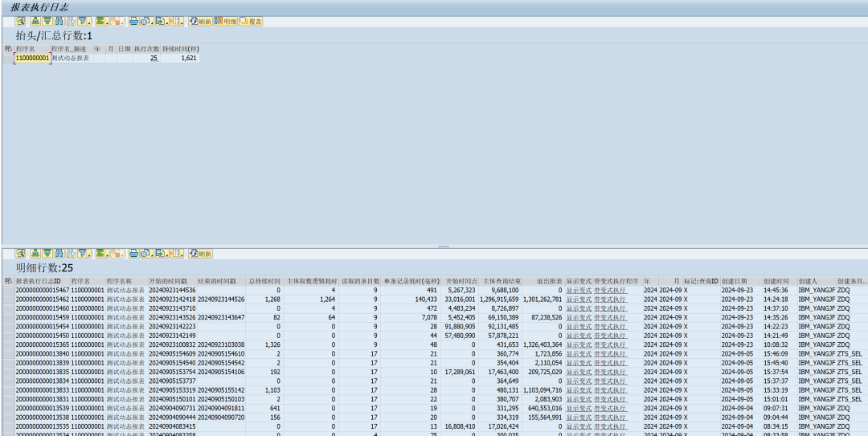Open Total sum menu in the detail-rows toolbar
Image resolution: width=868 pixels, height=436 pixels.
point(102,254)
